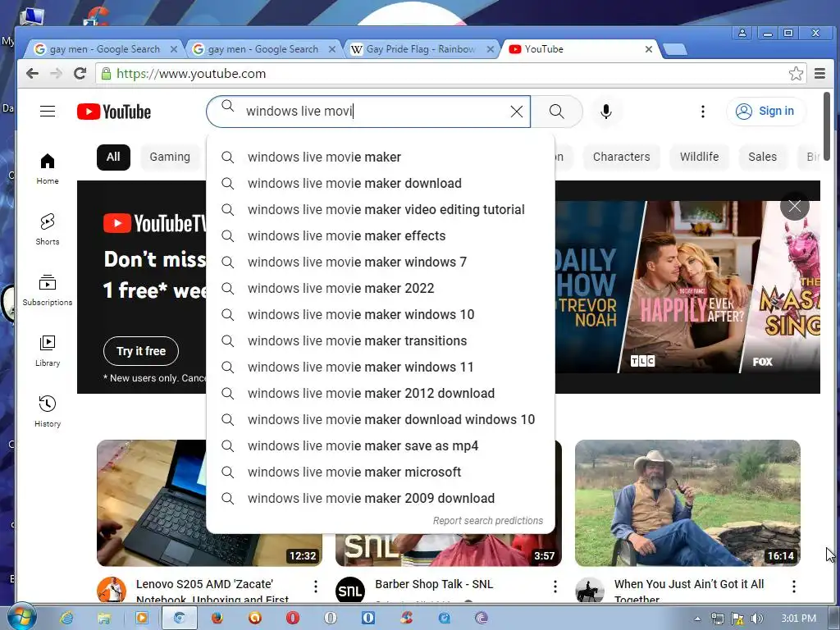This screenshot has height=630, width=840.
Task: Select 'windows live movie maker windows 10'
Action: pyautogui.click(x=381, y=314)
